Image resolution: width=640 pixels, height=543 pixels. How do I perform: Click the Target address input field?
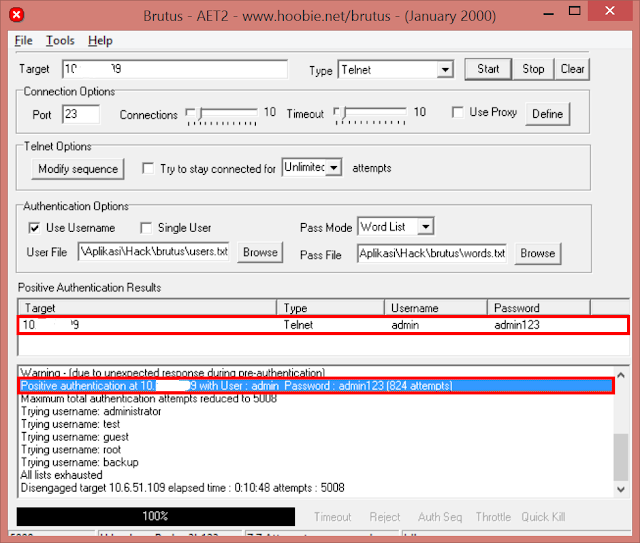pyautogui.click(x=175, y=69)
